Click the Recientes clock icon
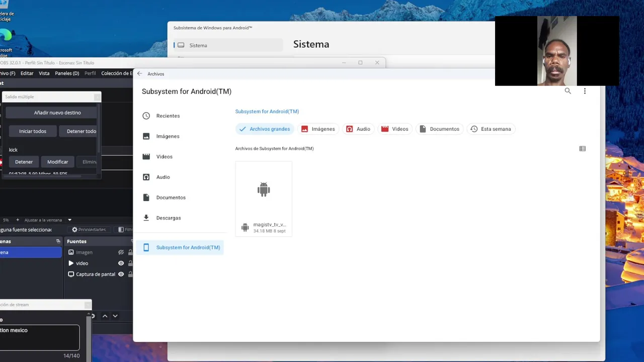The image size is (644, 362). [146, 116]
